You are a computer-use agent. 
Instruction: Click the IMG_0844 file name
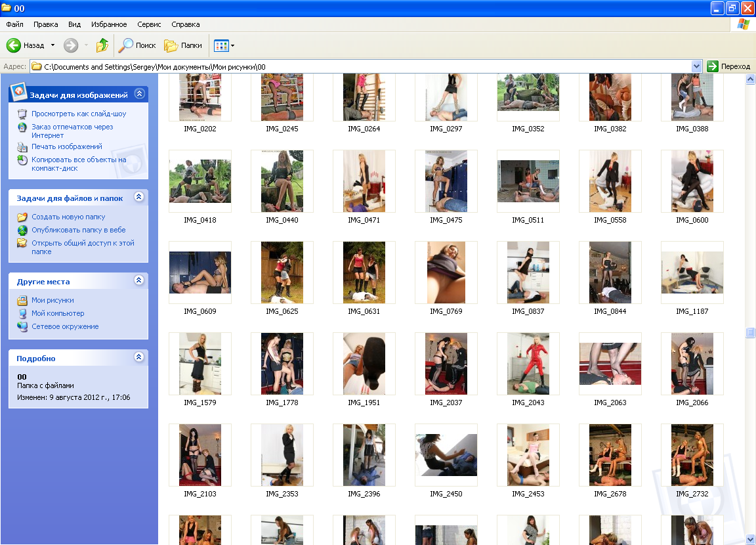[x=610, y=311]
